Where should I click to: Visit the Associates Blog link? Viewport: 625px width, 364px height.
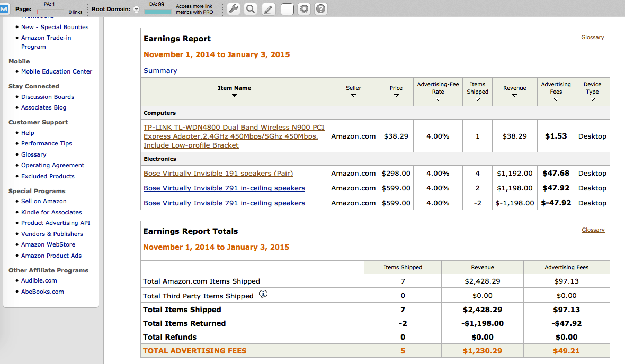[43, 107]
